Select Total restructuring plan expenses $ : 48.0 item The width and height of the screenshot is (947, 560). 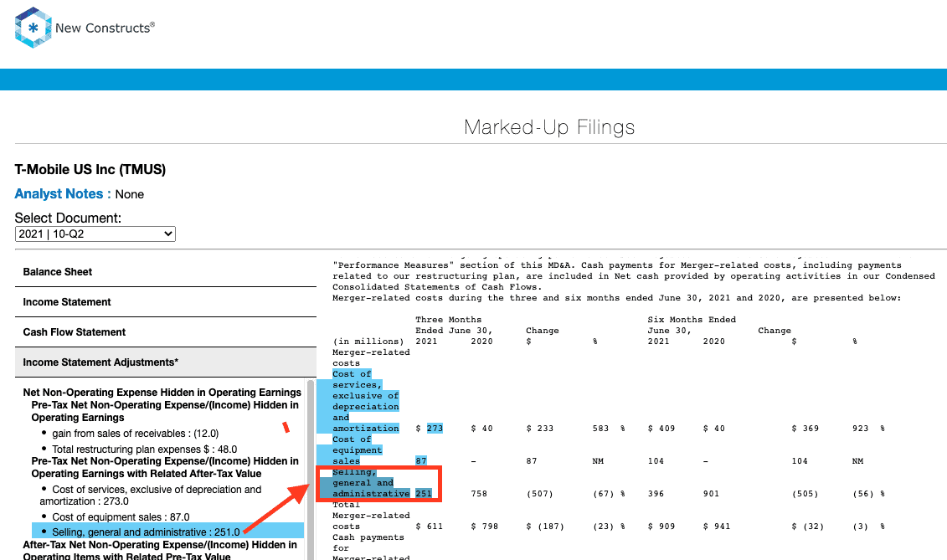click(144, 450)
